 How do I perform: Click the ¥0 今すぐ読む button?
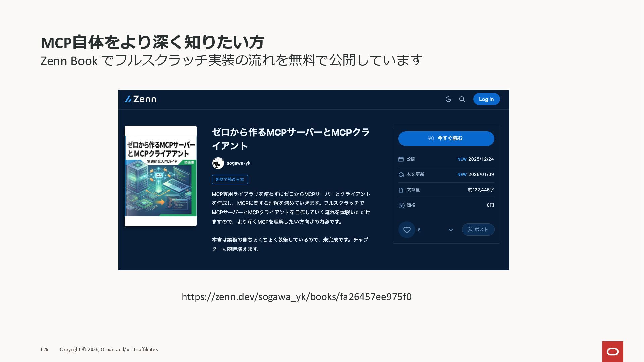click(446, 139)
